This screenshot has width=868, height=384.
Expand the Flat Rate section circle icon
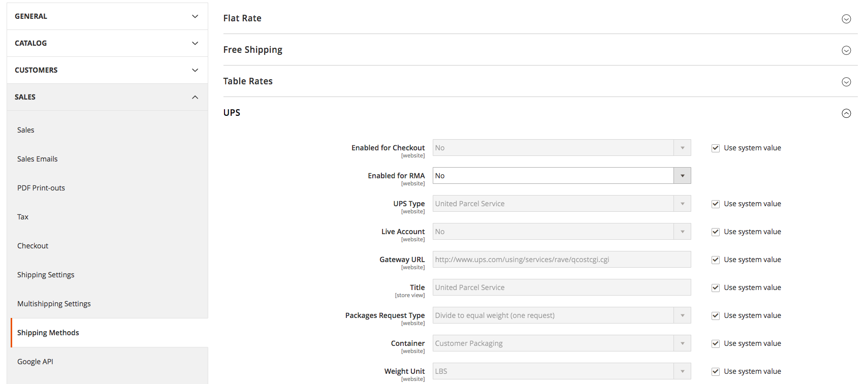[x=846, y=19]
